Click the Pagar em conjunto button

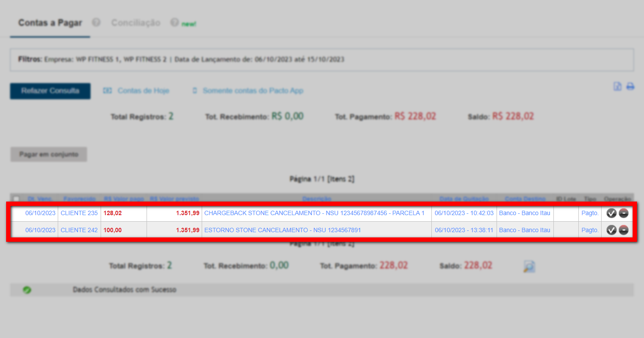pos(49,154)
